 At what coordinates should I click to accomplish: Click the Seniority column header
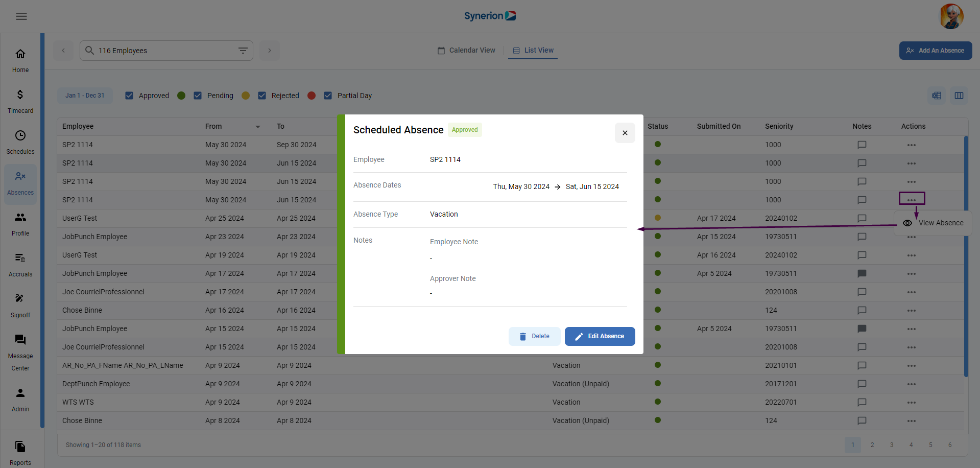point(779,126)
